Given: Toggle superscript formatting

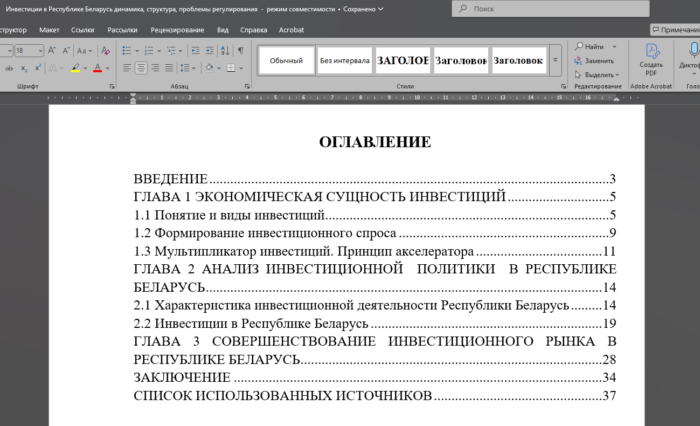Looking at the screenshot, I should click(x=38, y=68).
